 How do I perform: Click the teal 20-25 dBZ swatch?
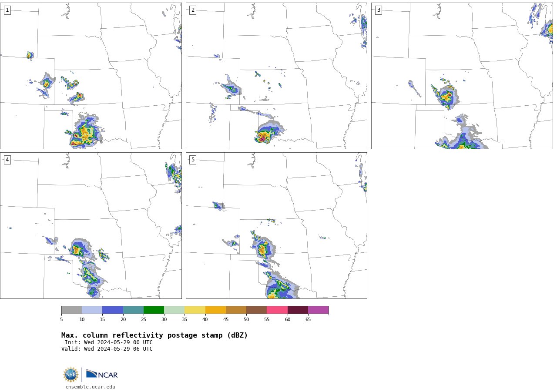click(133, 310)
